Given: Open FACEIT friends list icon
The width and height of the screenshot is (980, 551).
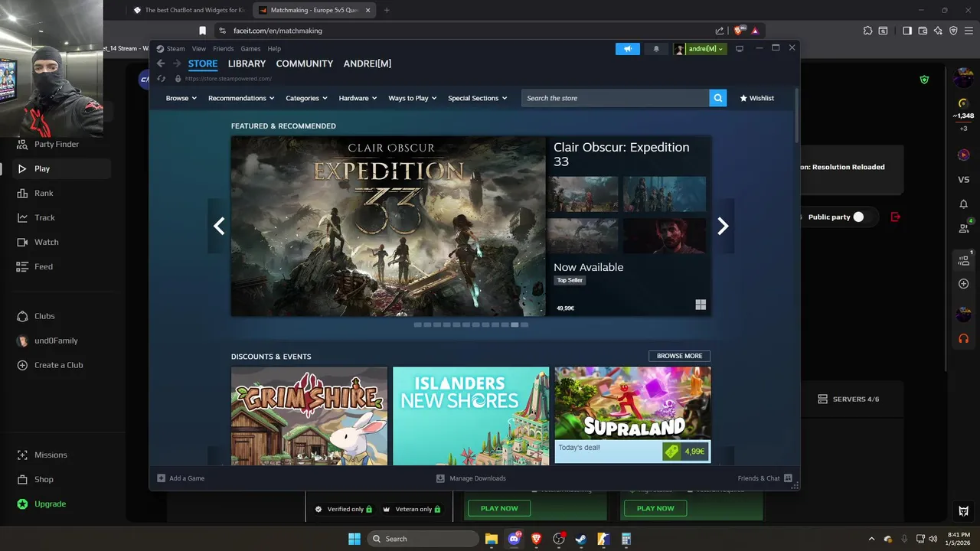Looking at the screenshot, I should pyautogui.click(x=964, y=227).
